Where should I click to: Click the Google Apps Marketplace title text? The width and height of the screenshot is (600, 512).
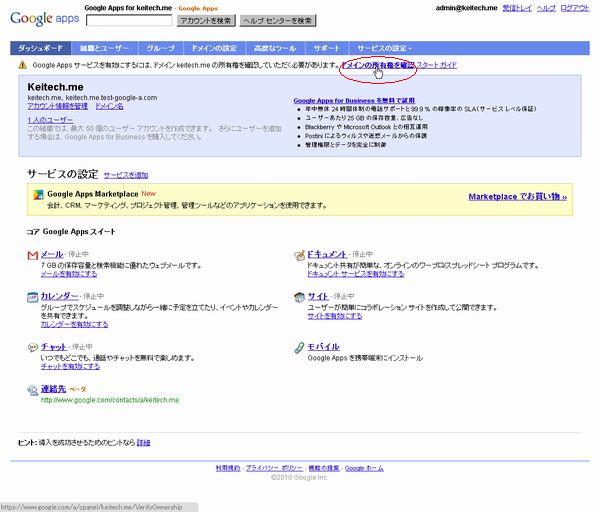[93, 194]
